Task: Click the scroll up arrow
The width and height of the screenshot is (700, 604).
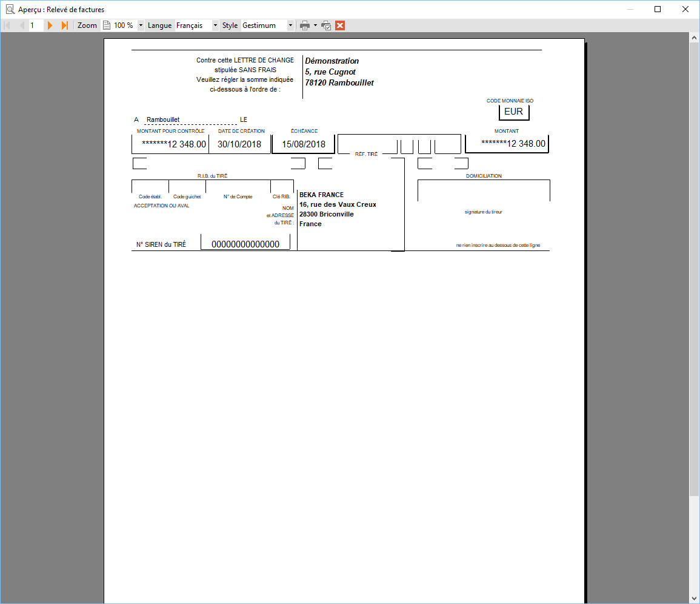Action: click(694, 38)
